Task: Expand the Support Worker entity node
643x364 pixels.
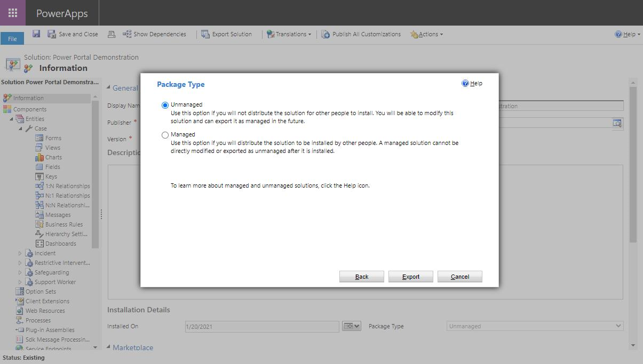Action: click(20, 282)
